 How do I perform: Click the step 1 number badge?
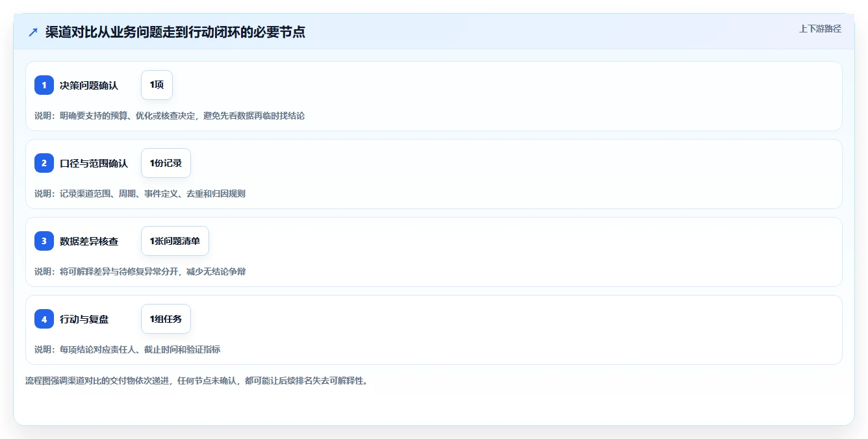coord(44,85)
